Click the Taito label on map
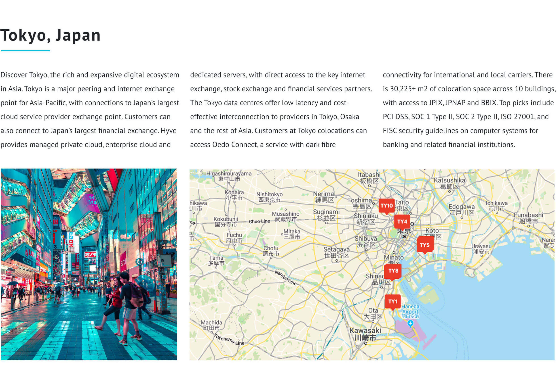The height and width of the screenshot is (392, 557). point(402,205)
